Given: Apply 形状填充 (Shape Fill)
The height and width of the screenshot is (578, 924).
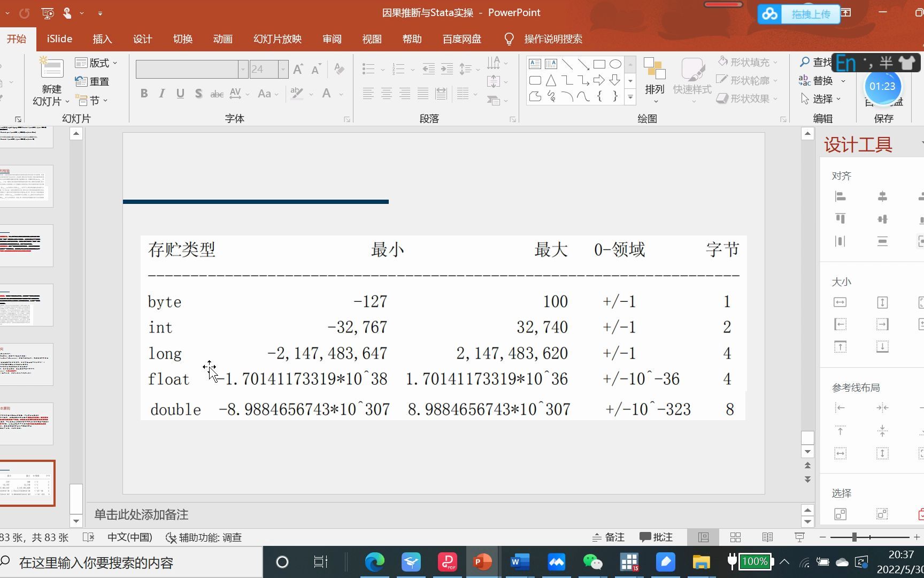Looking at the screenshot, I should (x=748, y=62).
